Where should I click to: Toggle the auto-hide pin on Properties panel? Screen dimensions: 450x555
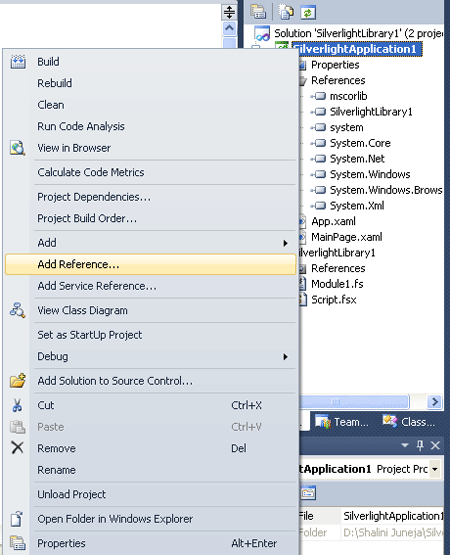(x=420, y=445)
